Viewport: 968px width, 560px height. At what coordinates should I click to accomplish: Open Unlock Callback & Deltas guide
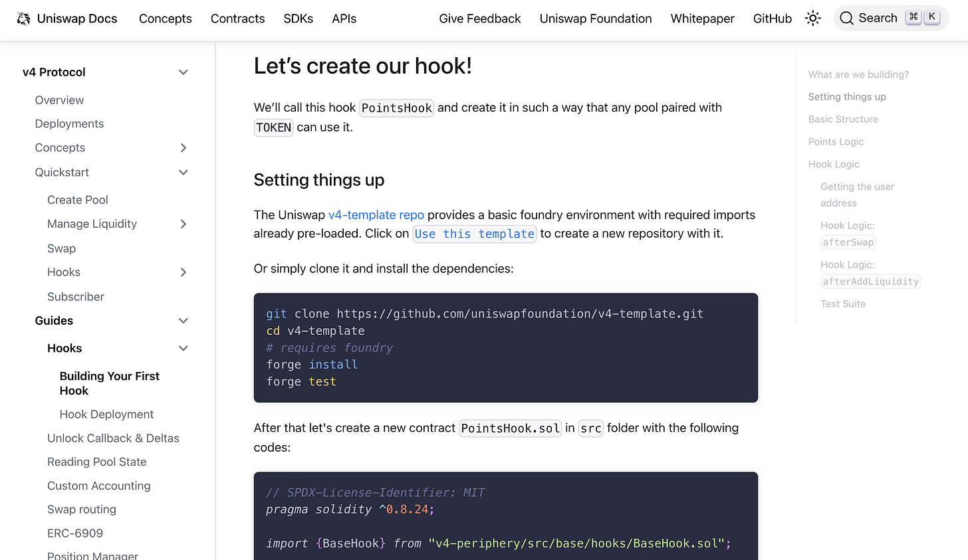click(113, 438)
